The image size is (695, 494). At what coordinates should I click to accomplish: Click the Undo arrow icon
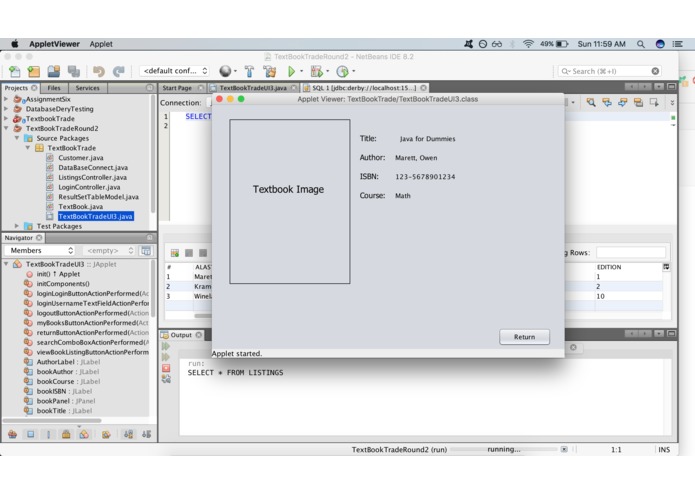[98, 71]
